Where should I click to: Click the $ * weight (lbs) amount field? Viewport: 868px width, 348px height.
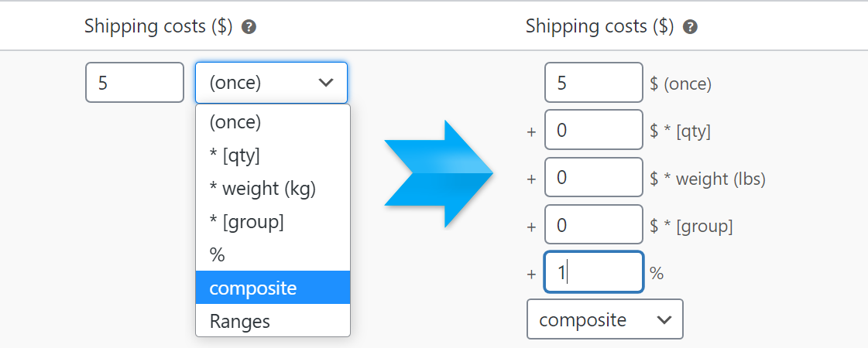pos(593,178)
